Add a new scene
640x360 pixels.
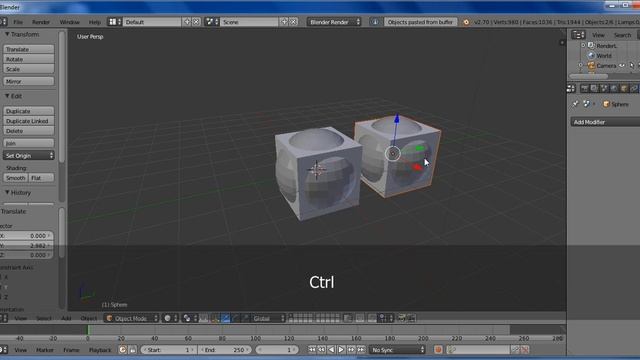click(x=284, y=22)
